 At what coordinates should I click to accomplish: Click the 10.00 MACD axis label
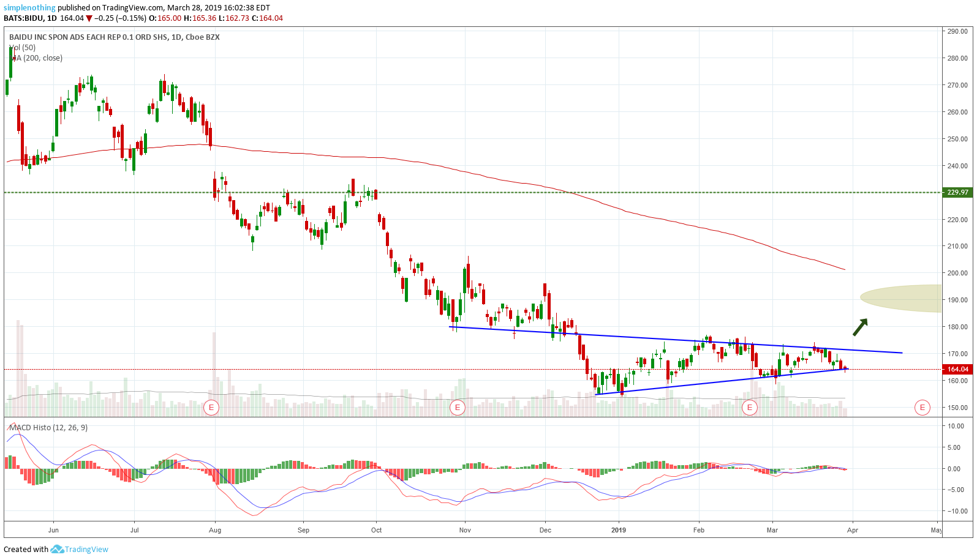[x=956, y=426]
